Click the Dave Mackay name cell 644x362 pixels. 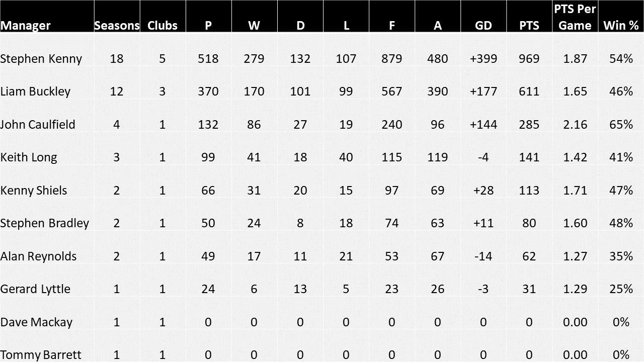(x=36, y=322)
